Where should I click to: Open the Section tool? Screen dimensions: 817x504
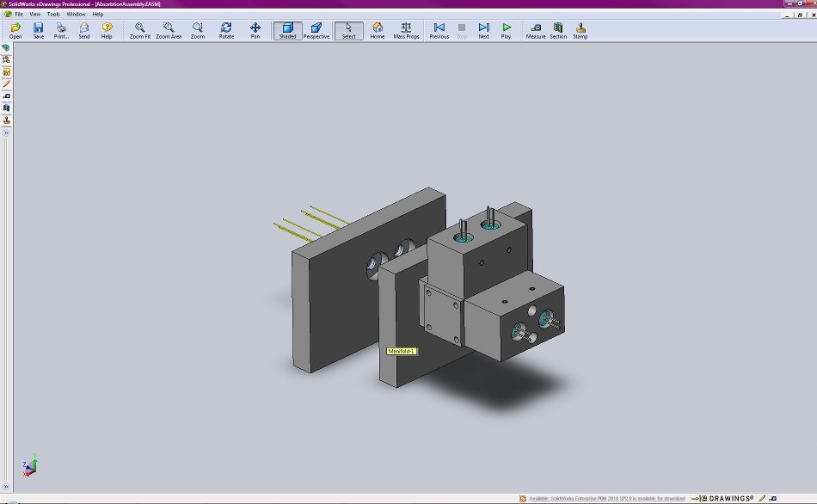tap(558, 31)
